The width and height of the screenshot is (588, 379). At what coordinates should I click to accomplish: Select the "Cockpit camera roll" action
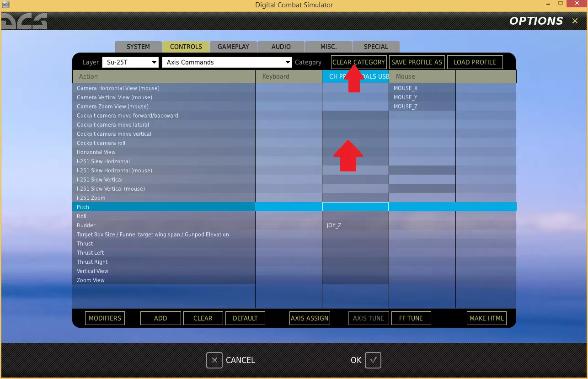[x=164, y=143]
